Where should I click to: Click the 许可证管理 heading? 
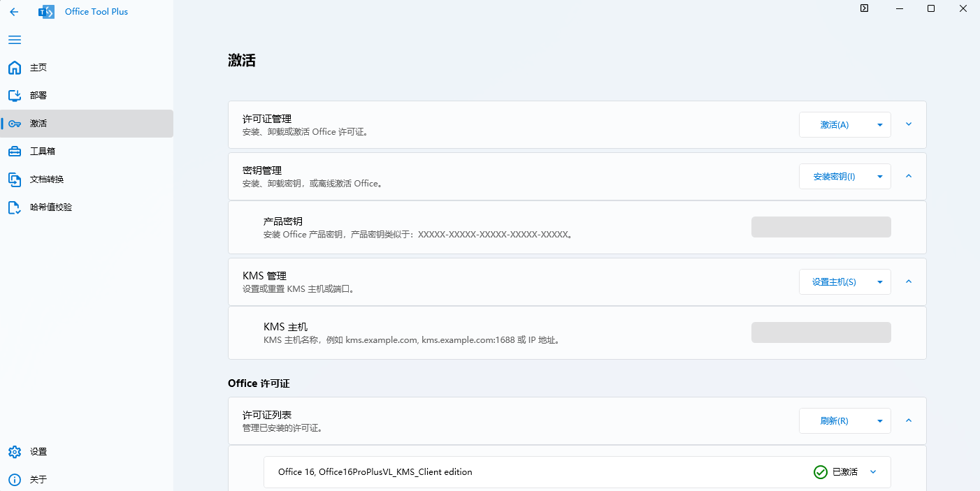[x=267, y=119]
